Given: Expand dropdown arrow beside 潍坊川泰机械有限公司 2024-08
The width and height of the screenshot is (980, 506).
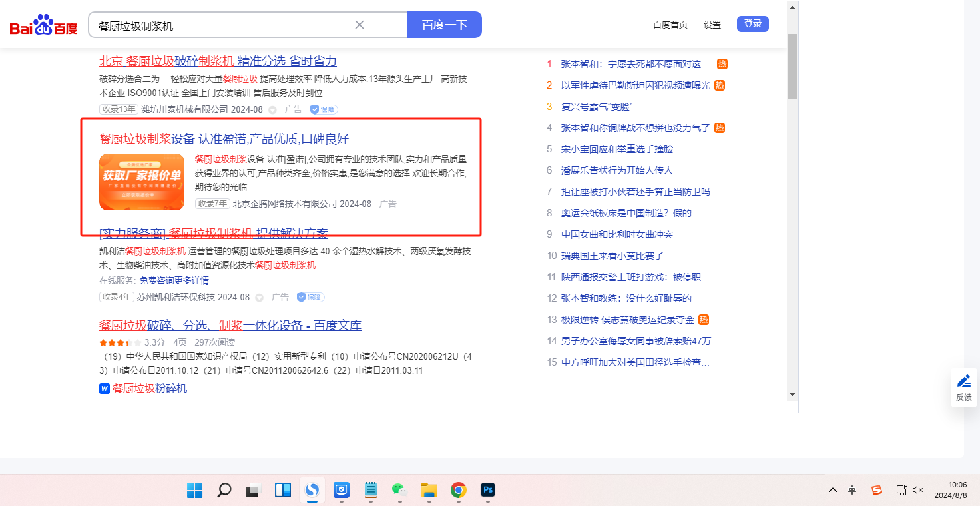Looking at the screenshot, I should [x=272, y=109].
